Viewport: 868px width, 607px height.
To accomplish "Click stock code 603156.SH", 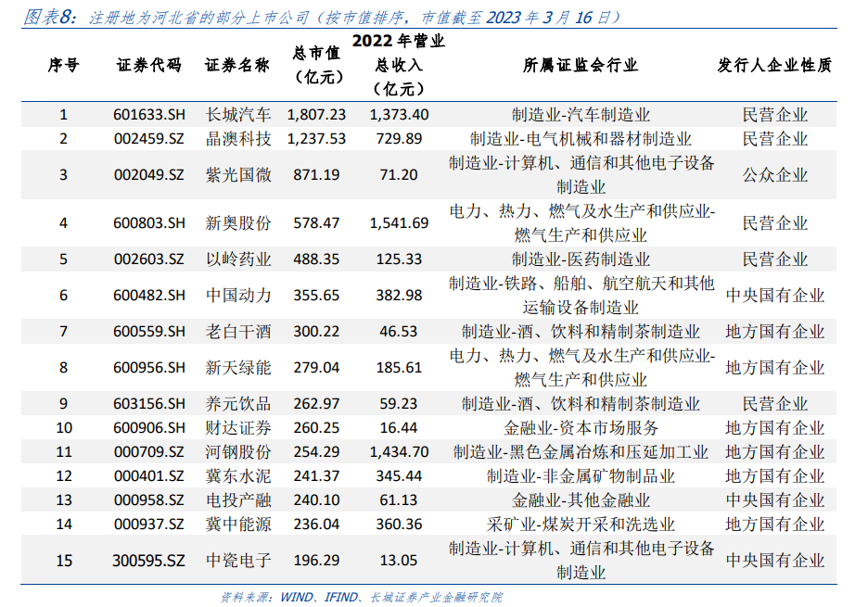I will tap(149, 403).
